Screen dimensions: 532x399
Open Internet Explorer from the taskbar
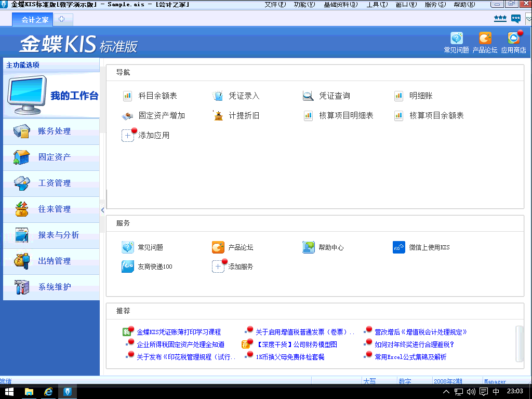48,392
